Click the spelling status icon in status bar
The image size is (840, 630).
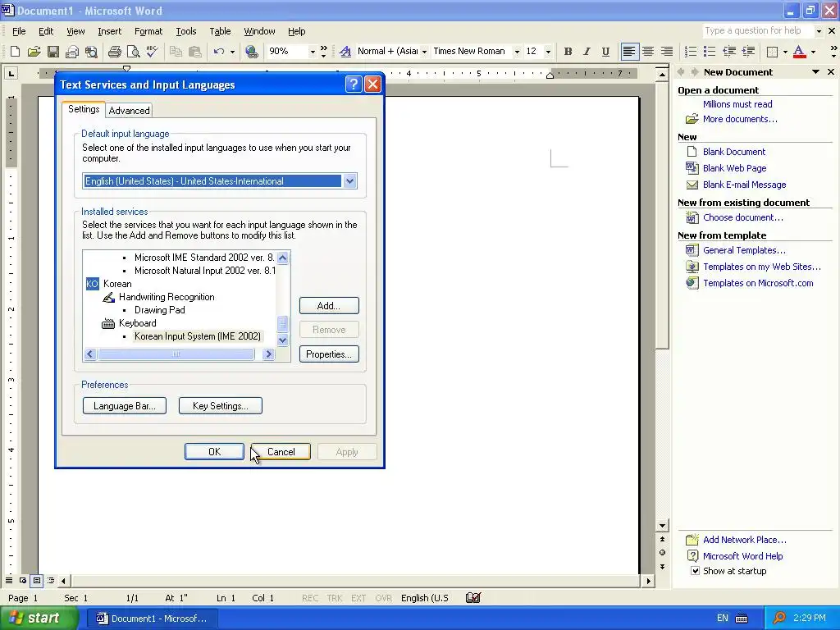pyautogui.click(x=473, y=598)
